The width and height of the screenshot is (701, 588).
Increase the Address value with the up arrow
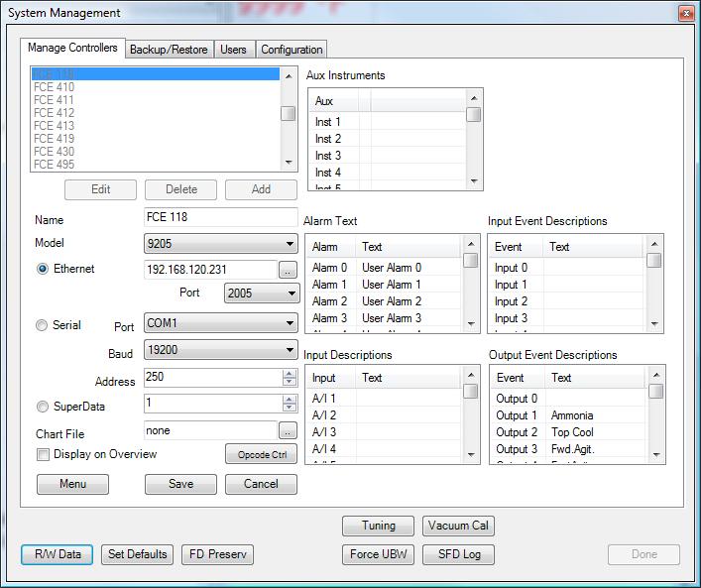[290, 374]
